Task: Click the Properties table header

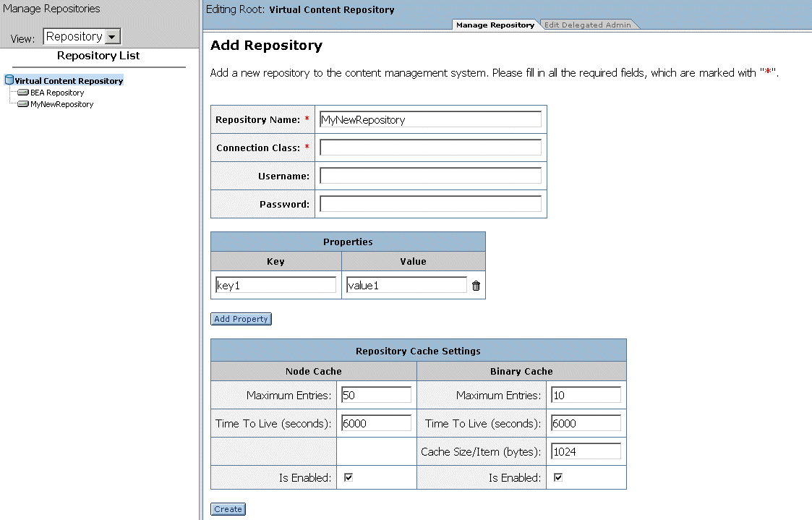Action: click(x=348, y=242)
